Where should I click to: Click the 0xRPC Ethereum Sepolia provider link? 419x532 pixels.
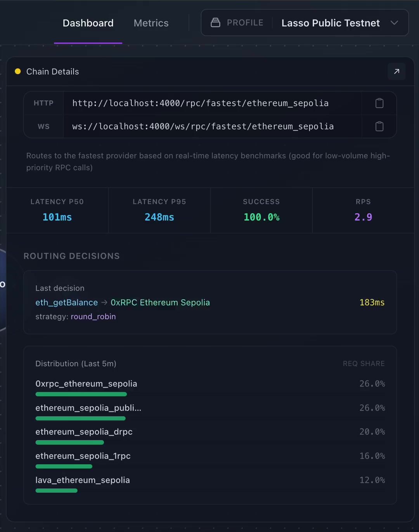click(x=160, y=302)
